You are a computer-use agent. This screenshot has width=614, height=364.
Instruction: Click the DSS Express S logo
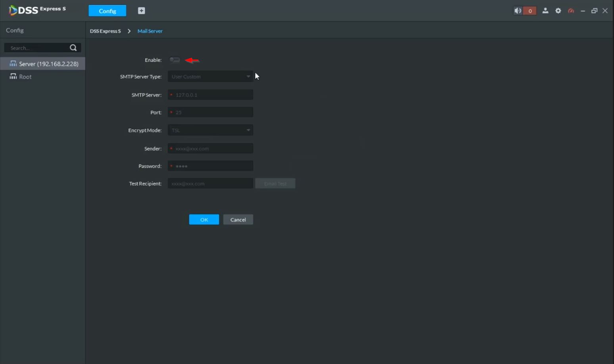click(37, 10)
